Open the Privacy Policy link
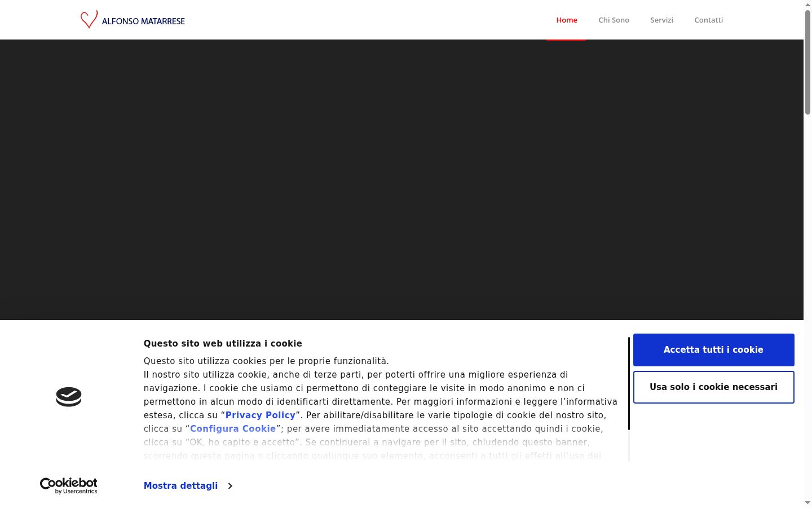812x508 pixels. pos(261,415)
